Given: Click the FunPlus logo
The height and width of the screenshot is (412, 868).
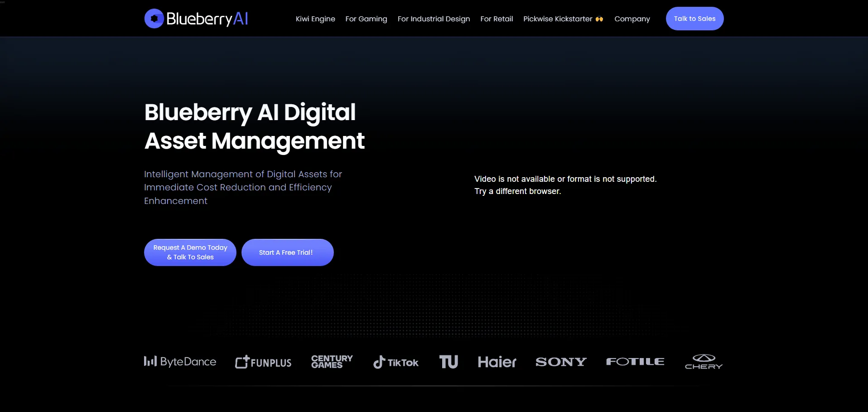Looking at the screenshot, I should click(x=263, y=362).
